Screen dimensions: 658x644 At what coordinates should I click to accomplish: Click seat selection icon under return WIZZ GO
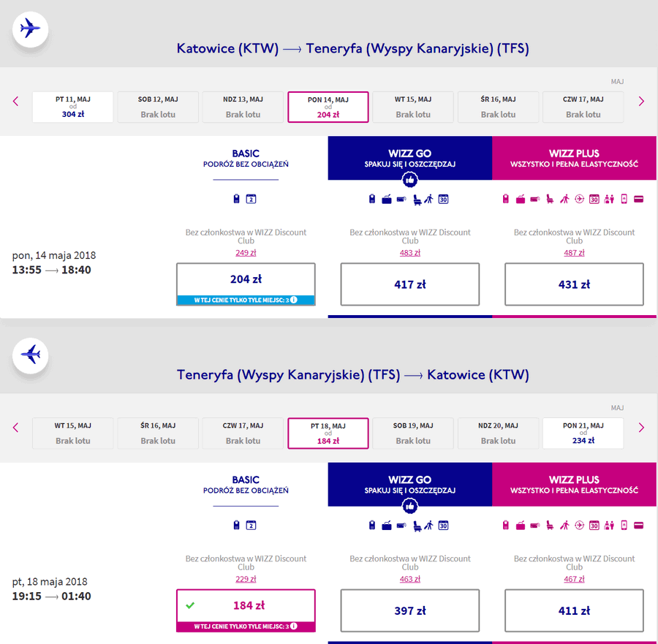417,526
